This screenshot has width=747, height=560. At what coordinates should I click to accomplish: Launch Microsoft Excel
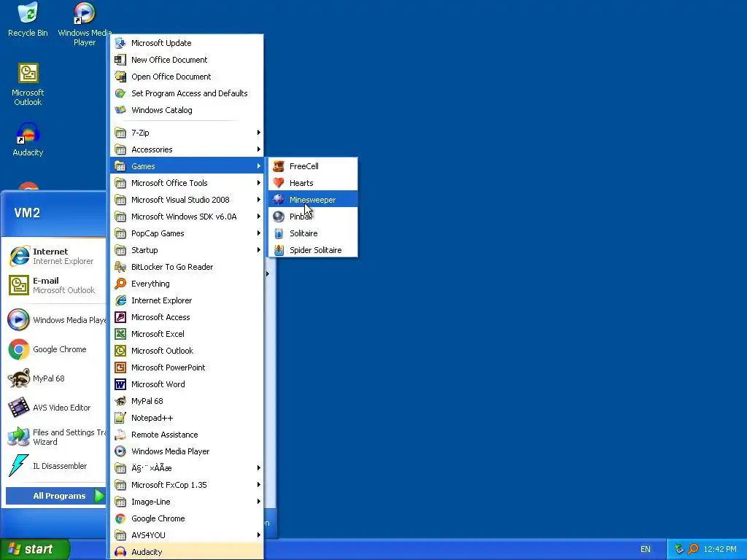[187, 334]
